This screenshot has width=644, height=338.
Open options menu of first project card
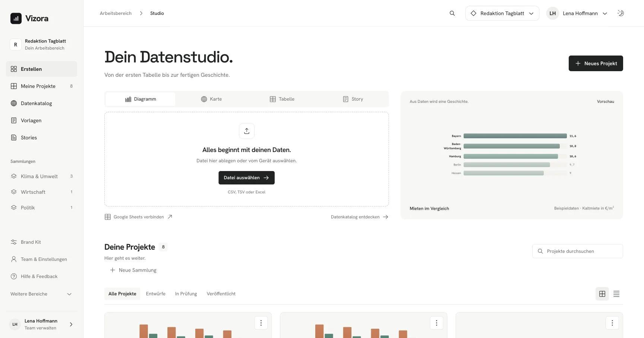point(261,323)
